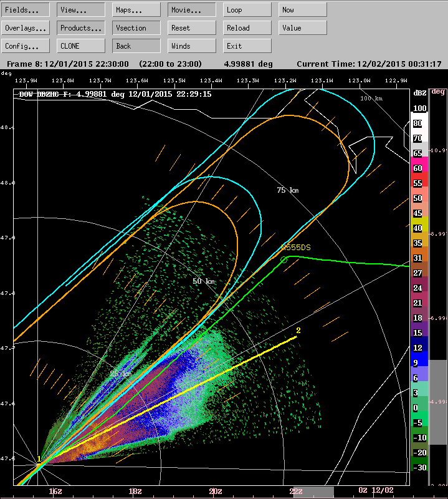Viewport: 448px width, 499px height.
Task: Click the Current Time status readout
Action: tap(369, 64)
